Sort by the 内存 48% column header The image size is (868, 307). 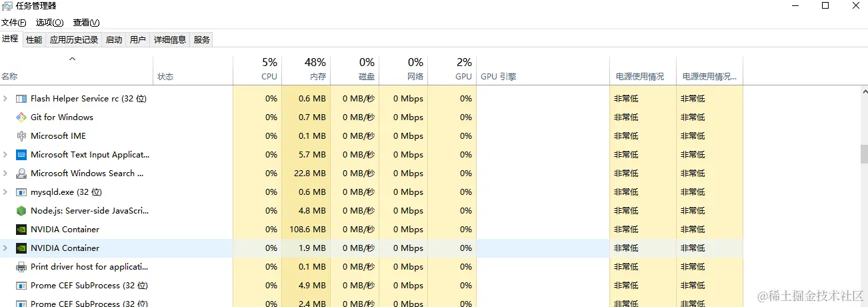(306, 70)
